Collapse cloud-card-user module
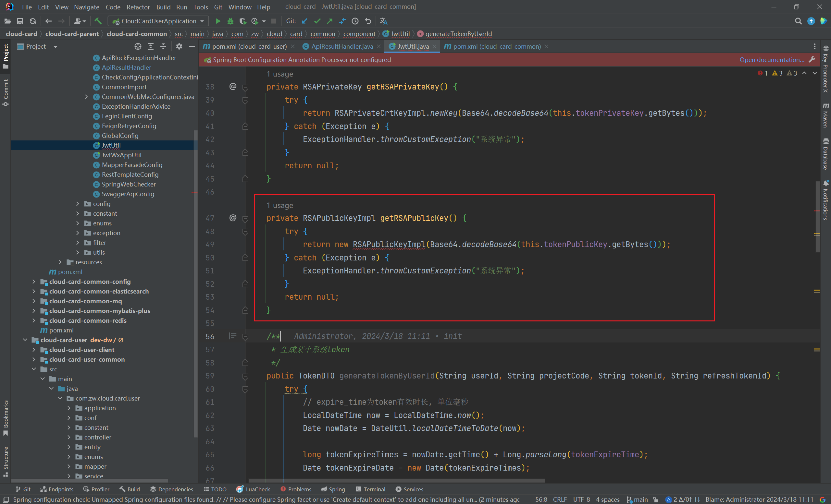 (x=25, y=340)
